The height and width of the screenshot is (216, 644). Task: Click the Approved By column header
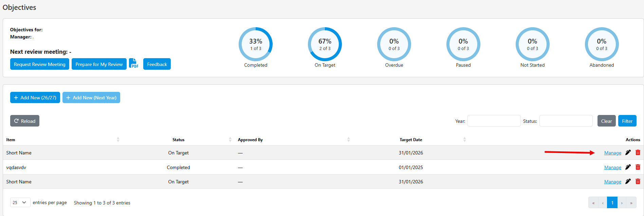click(x=250, y=139)
